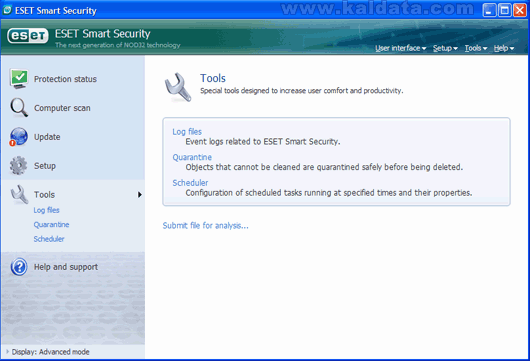Click the Tools wrench icon in sidebar
This screenshot has width=530, height=361.
19,194
